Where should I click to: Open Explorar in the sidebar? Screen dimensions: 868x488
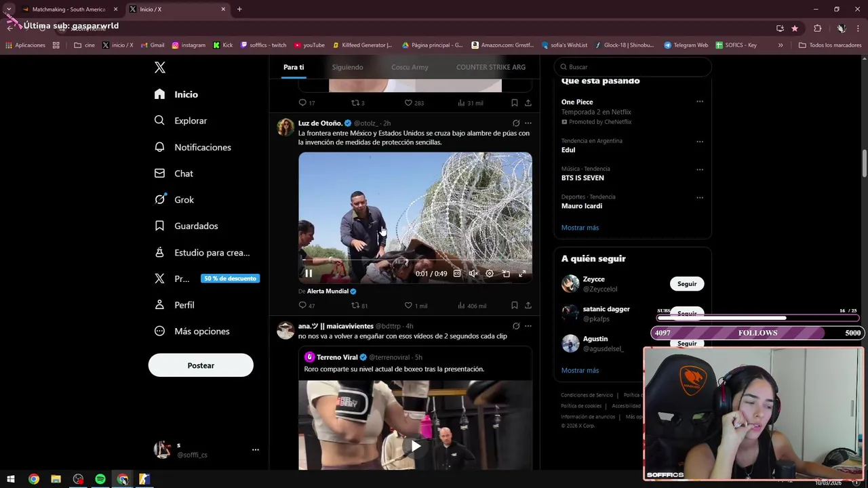tap(180, 121)
